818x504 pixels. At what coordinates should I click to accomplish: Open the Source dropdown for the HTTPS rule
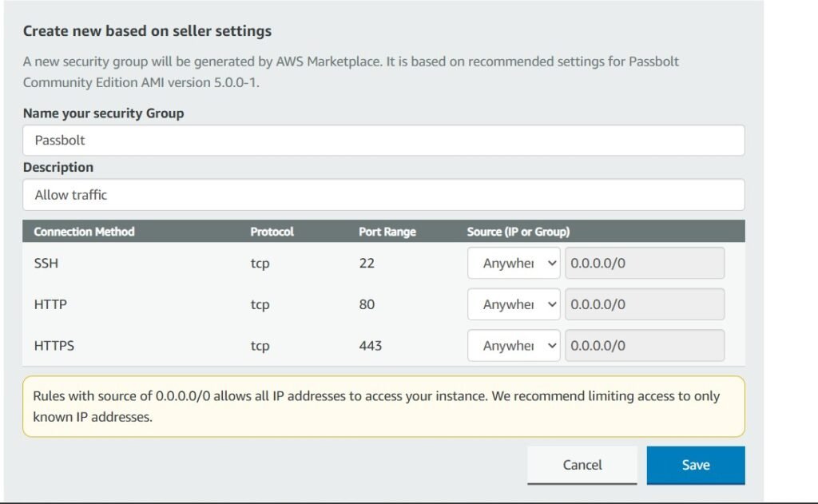pyautogui.click(x=514, y=346)
